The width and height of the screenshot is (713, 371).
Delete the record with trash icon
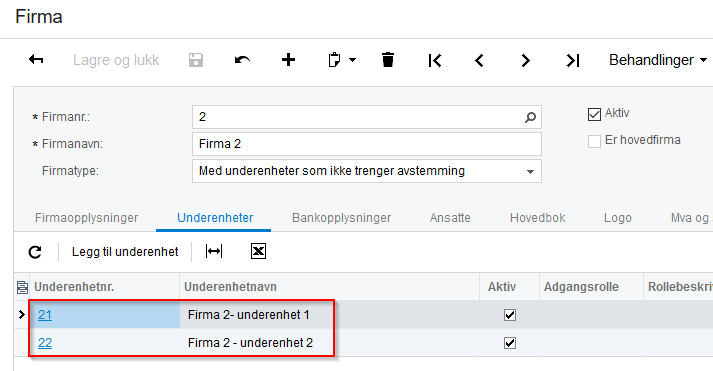[388, 60]
